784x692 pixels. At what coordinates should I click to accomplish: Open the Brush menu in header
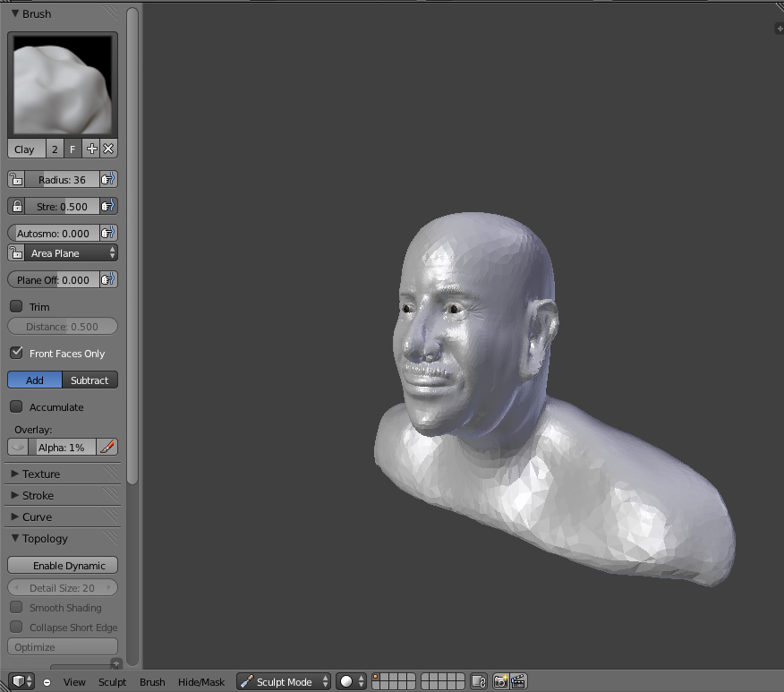click(x=152, y=682)
